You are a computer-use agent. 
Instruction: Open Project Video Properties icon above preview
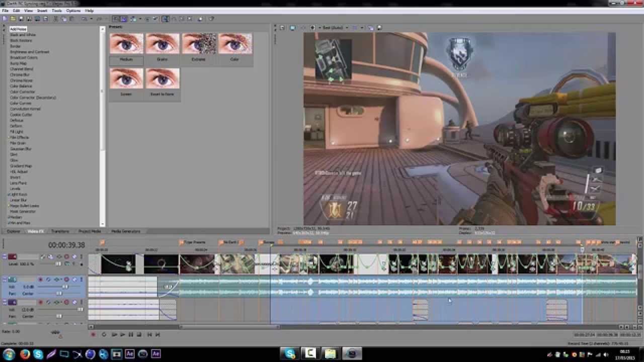pos(282,28)
